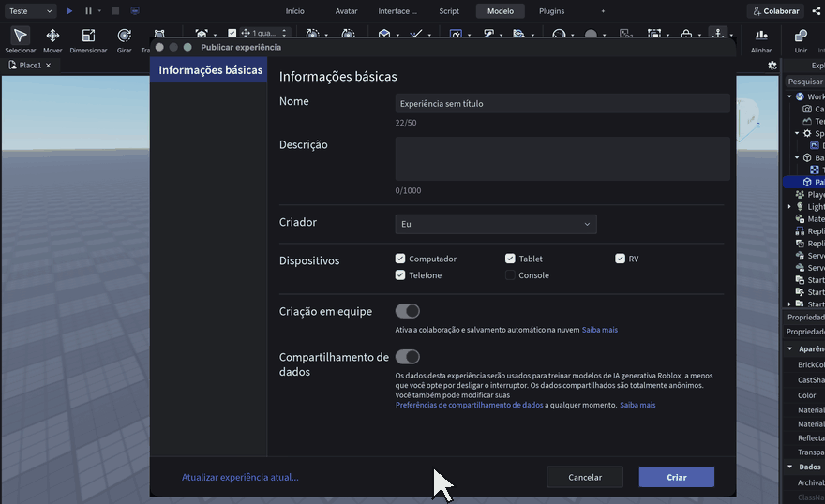Collapse the Workspace tree node
825x504 pixels.
789,96
